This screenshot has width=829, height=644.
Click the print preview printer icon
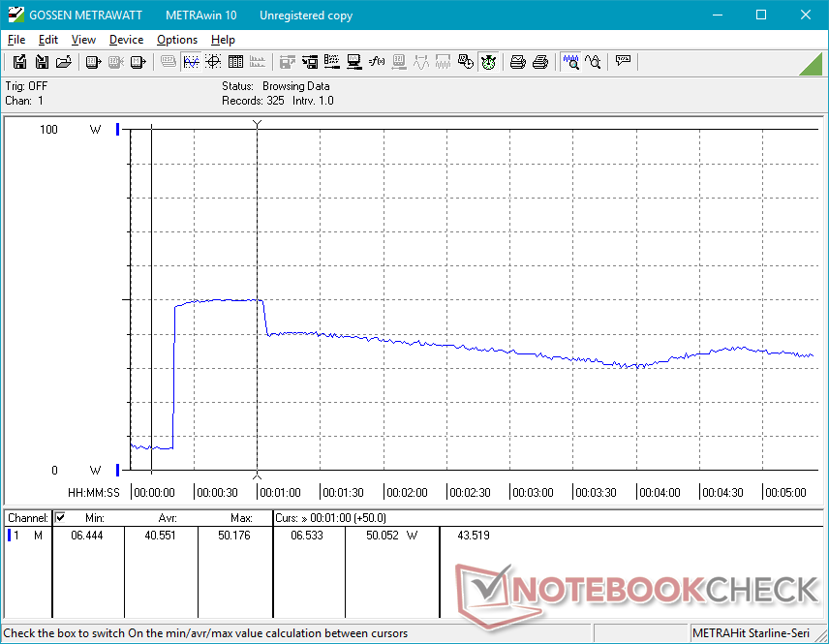coord(517,62)
